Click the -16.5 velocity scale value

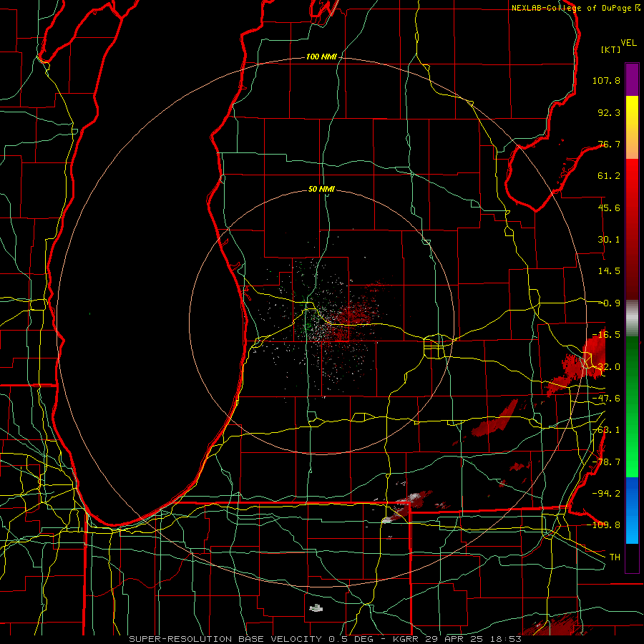(606, 335)
